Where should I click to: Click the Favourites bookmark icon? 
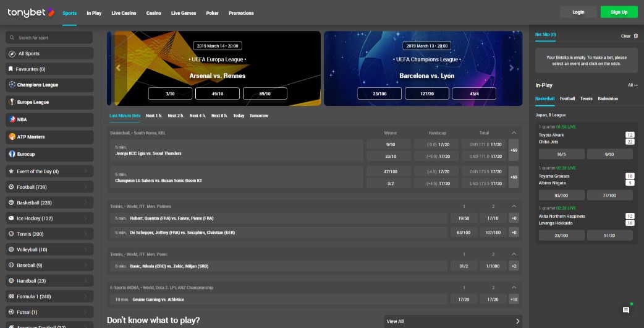point(11,69)
